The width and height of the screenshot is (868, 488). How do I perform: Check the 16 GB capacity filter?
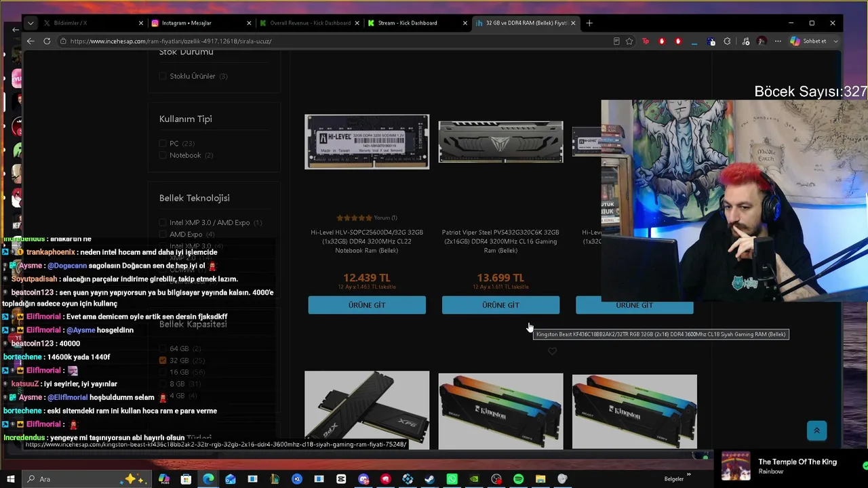coord(163,373)
